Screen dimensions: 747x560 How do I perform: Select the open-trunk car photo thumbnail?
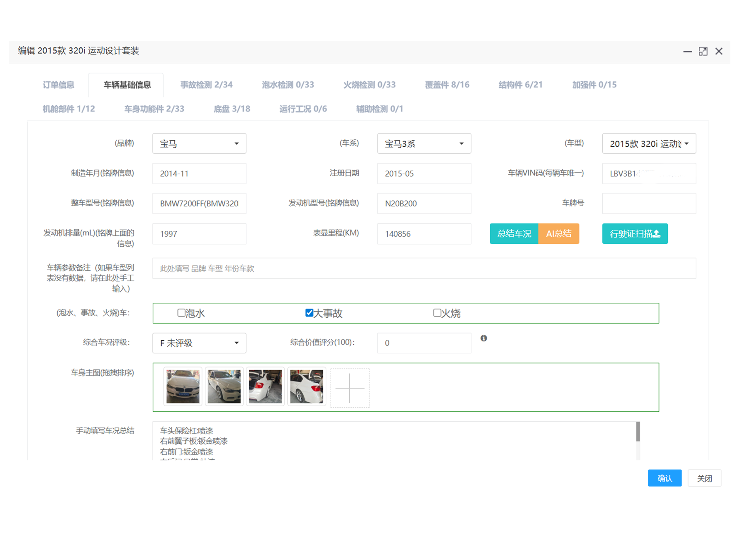point(265,387)
